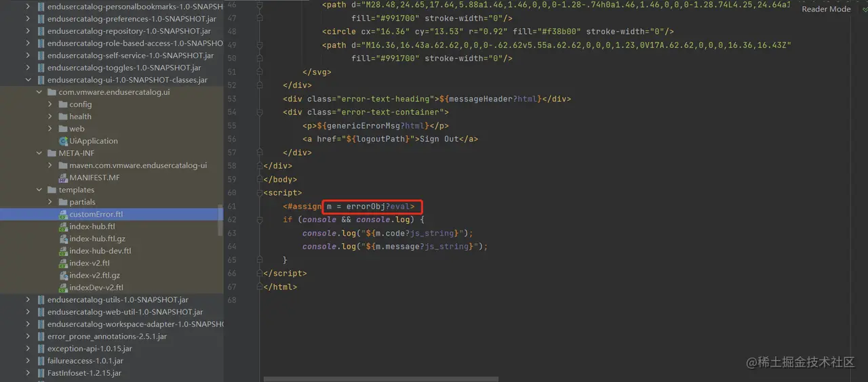Screen dimensions: 868x382
Task: Click the index-hub-dev.ftl file icon
Action: pyautogui.click(x=64, y=251)
